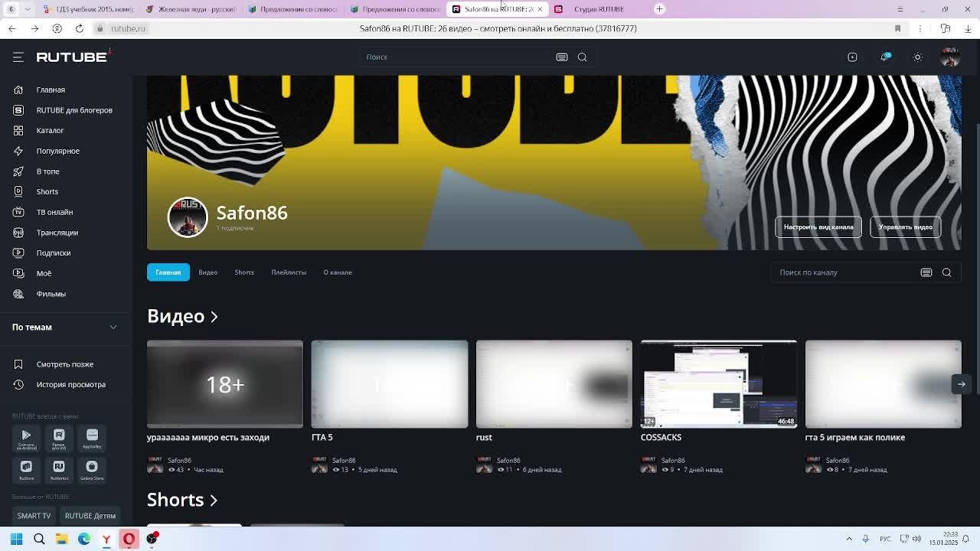Open the 18+ video ураааааа микро есть заходи

pos(225,384)
